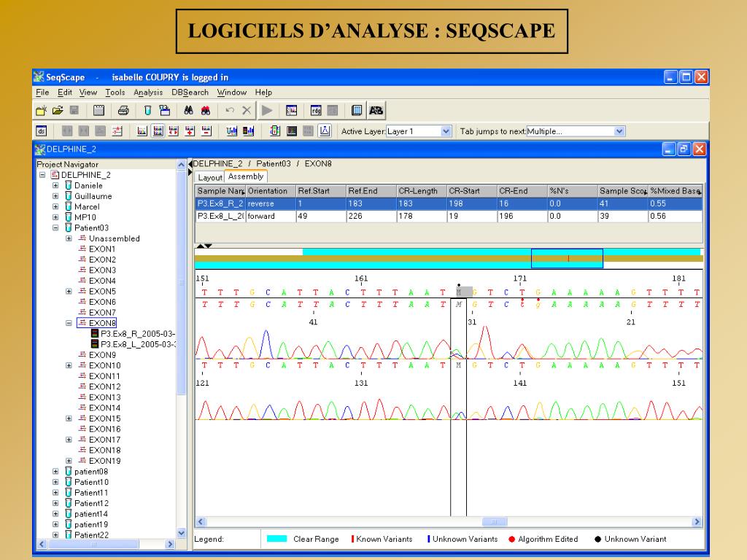Click the Report Manager notepad icon
Screen dimensions: 747x560
tap(356, 111)
